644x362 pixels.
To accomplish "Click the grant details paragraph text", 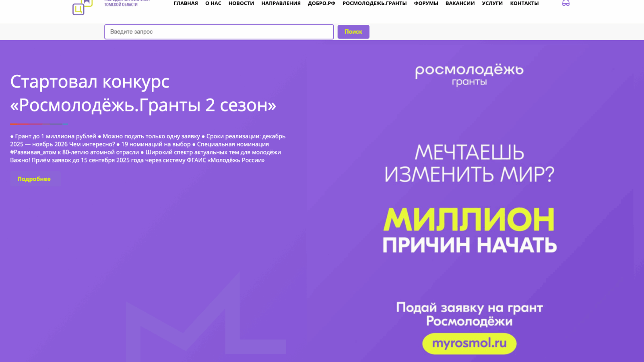I will 148,148.
